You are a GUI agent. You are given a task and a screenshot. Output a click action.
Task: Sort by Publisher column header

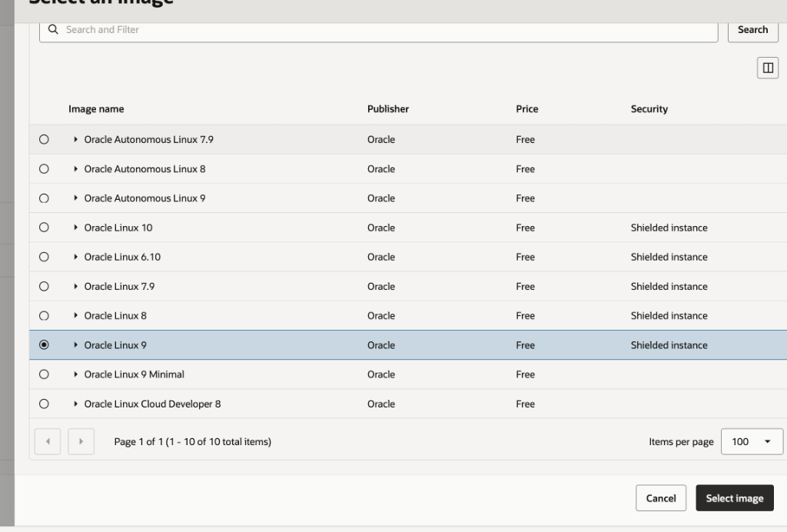pos(388,109)
